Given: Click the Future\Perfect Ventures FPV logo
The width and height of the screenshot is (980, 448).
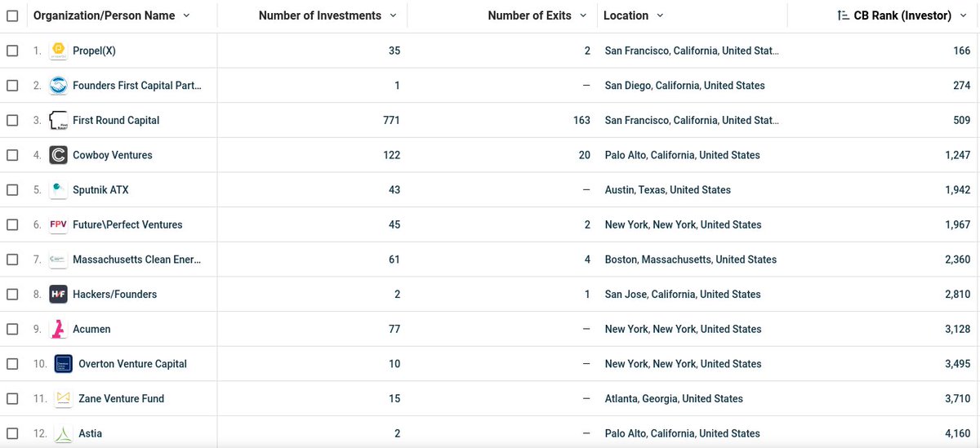Looking at the screenshot, I should (58, 224).
